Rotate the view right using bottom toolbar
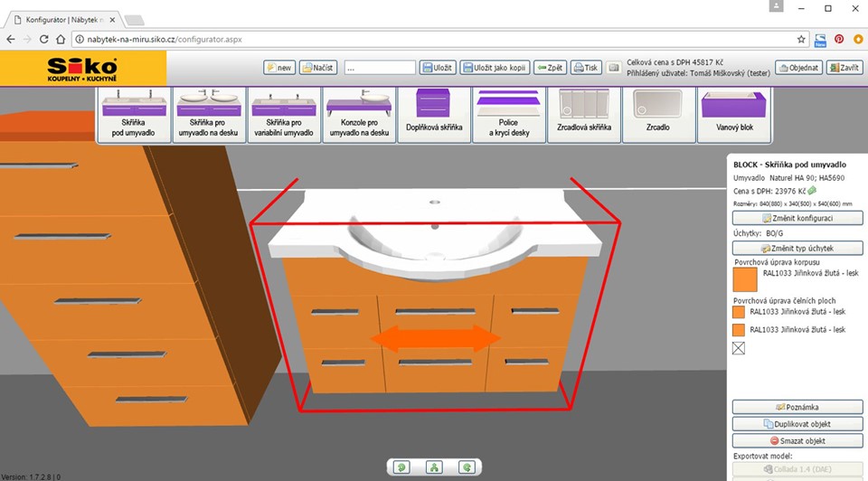Viewport: 868px width, 481px height. click(467, 467)
